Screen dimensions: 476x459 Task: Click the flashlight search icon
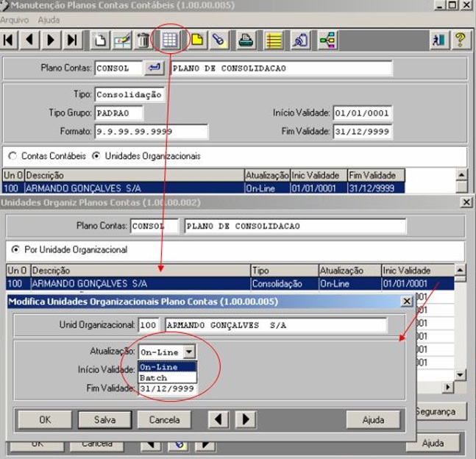click(x=219, y=40)
